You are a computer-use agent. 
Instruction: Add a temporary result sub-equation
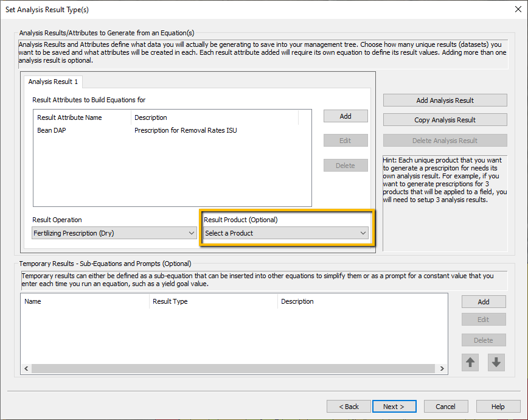484,302
